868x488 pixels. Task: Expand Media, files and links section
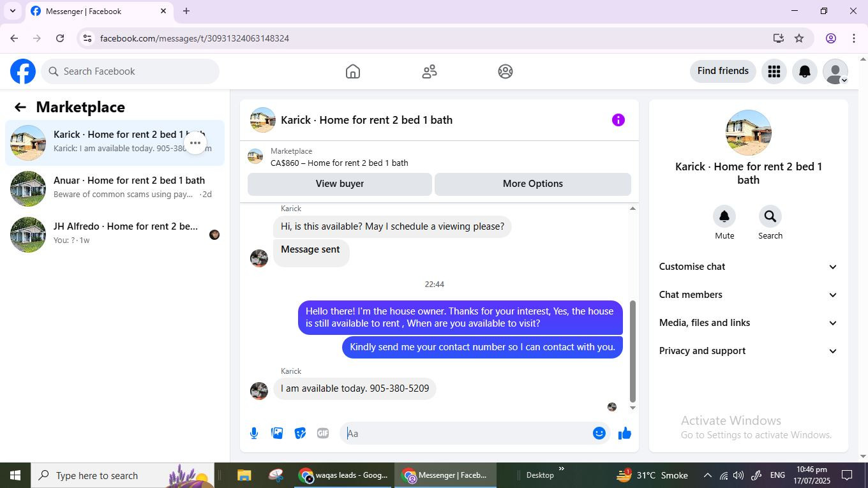[x=748, y=323]
